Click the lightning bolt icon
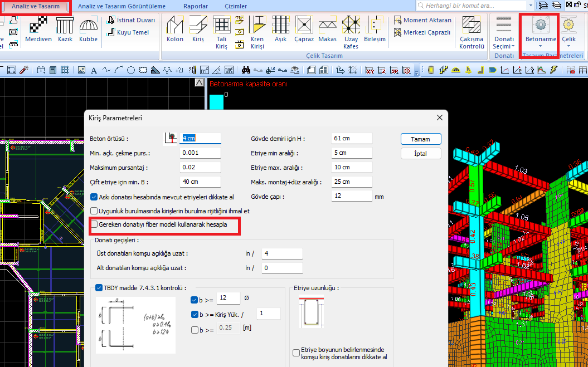Viewport: 588px width, 367px height. [x=553, y=70]
